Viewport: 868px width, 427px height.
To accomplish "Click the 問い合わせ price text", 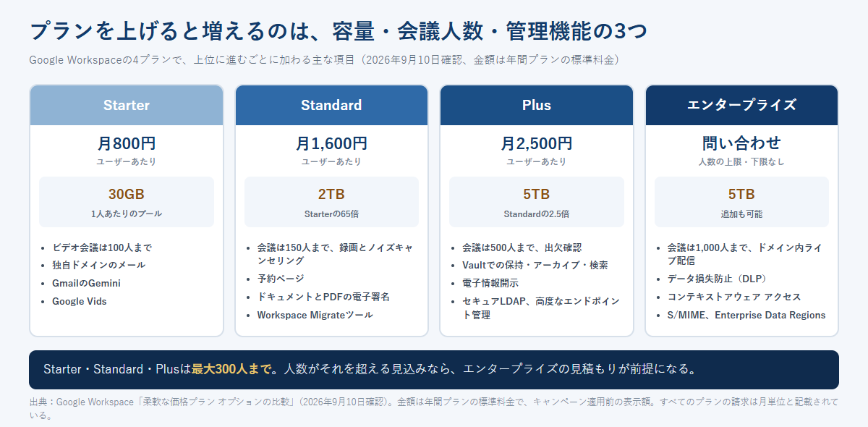I will point(741,143).
